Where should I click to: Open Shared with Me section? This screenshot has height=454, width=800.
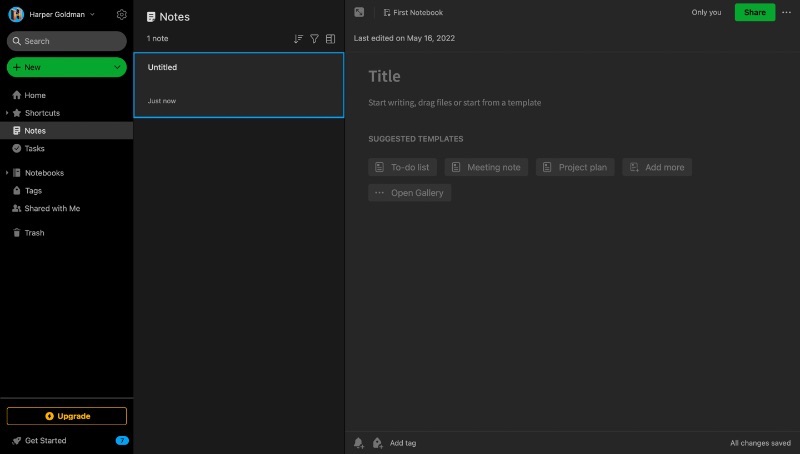point(52,209)
